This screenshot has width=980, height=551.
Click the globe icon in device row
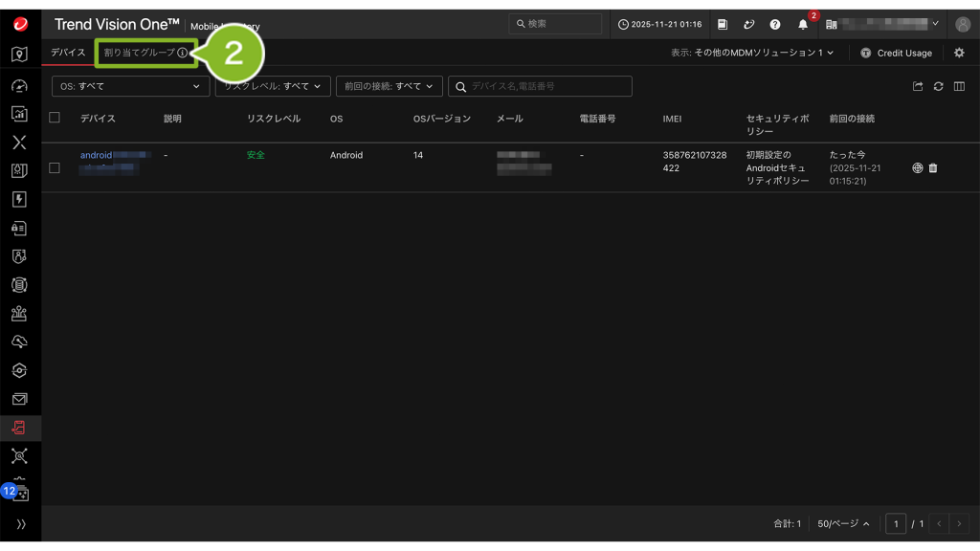[918, 168]
